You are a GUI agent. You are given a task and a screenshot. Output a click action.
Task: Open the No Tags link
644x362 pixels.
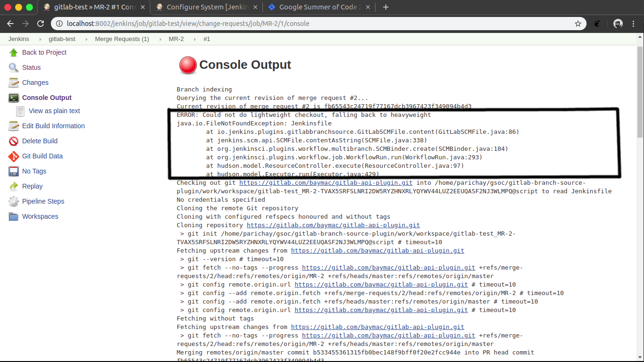coord(34,171)
